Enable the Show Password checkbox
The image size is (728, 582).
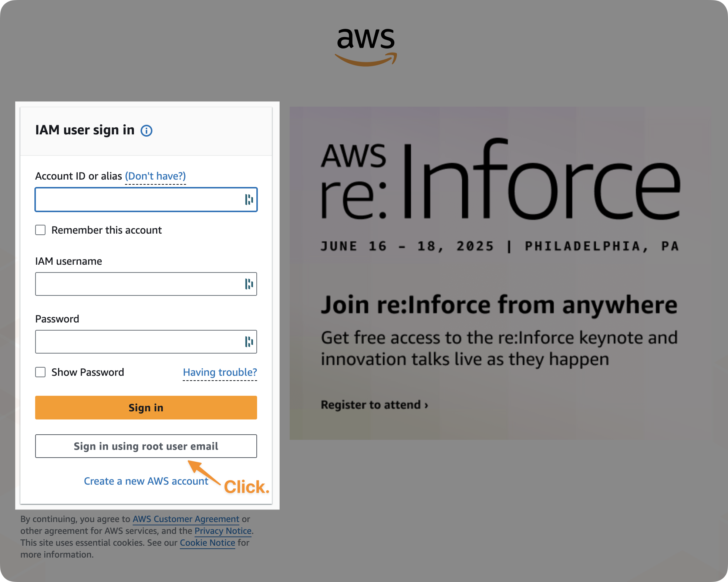click(x=40, y=372)
